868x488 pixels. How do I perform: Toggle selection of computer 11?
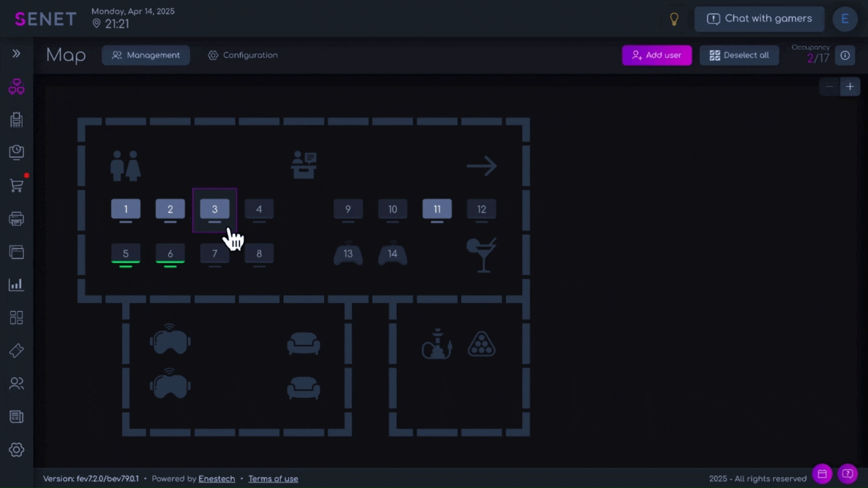pyautogui.click(x=437, y=209)
